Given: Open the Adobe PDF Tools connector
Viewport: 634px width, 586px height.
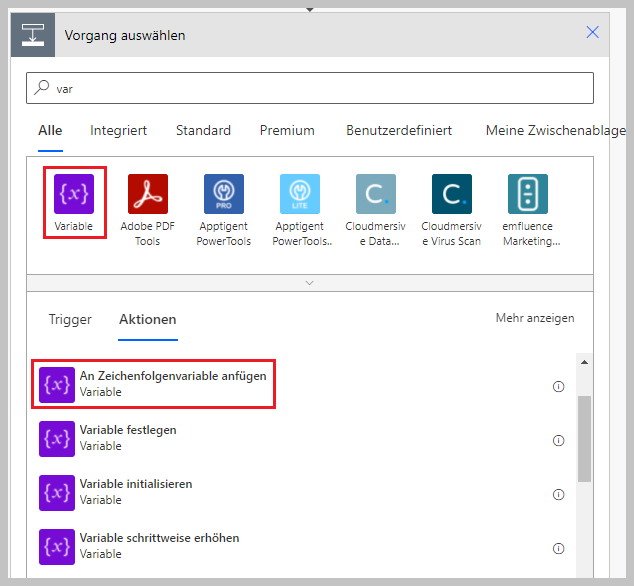Looking at the screenshot, I should click(148, 194).
